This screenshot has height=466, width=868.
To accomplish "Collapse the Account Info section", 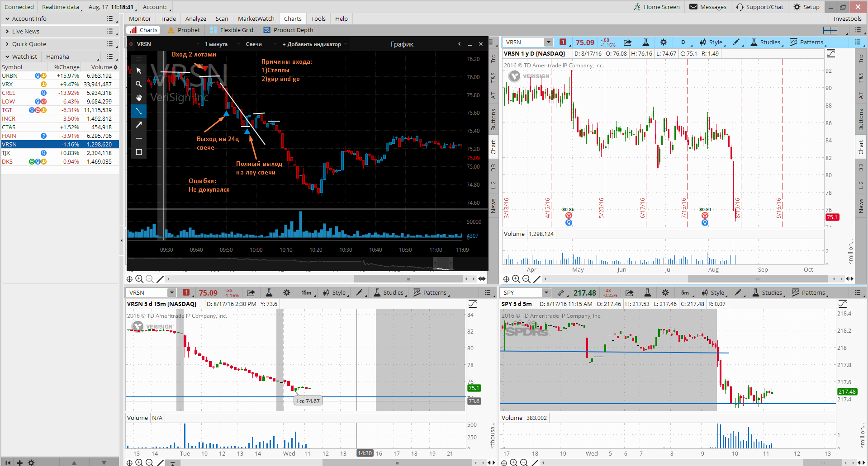I will coord(7,19).
